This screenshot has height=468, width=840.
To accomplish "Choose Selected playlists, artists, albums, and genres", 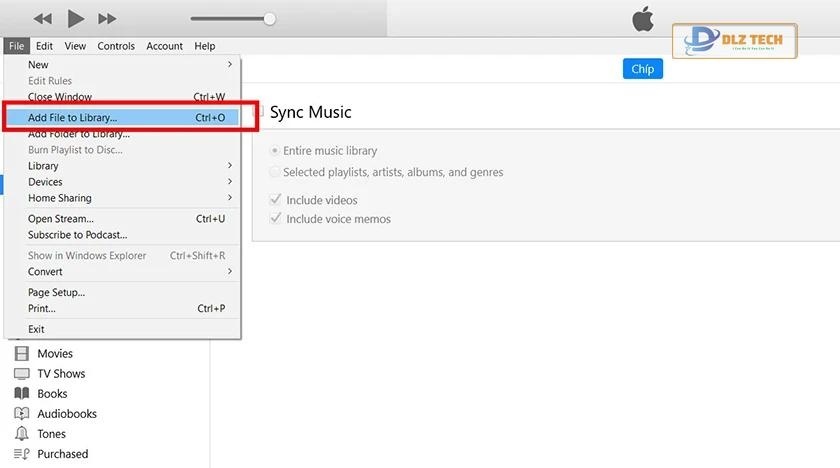I will [x=275, y=172].
